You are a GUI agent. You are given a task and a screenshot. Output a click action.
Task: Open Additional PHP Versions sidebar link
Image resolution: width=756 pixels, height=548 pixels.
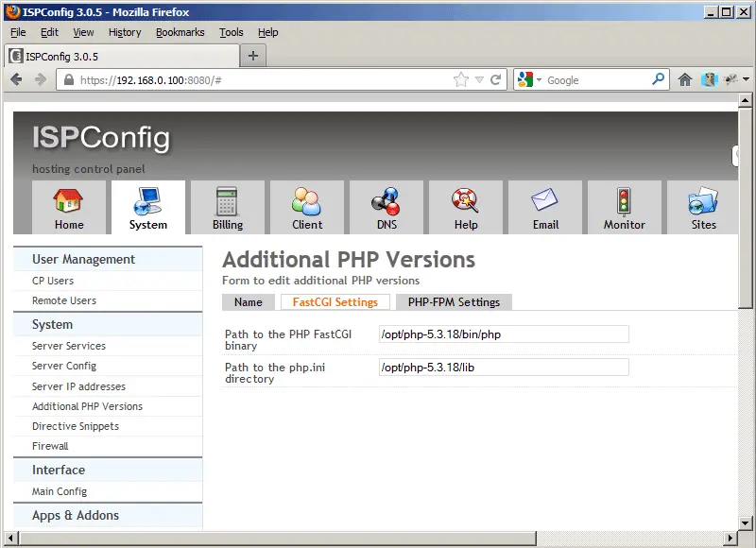(x=87, y=406)
